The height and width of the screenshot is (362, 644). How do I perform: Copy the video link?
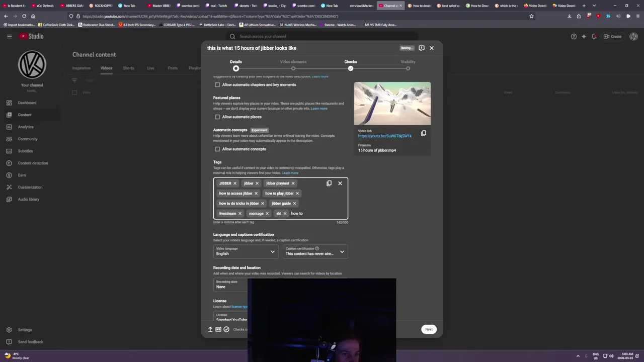pos(424,133)
